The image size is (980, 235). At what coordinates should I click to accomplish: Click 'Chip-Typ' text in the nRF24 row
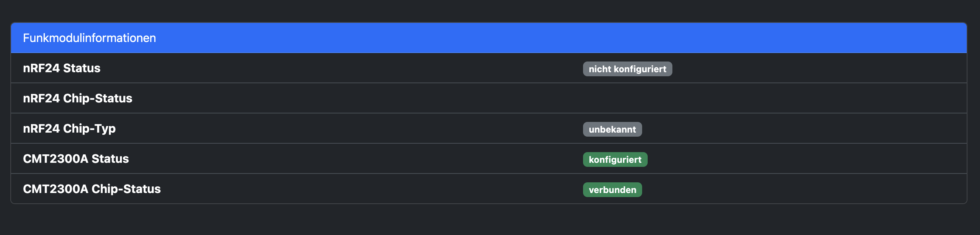(x=89, y=128)
